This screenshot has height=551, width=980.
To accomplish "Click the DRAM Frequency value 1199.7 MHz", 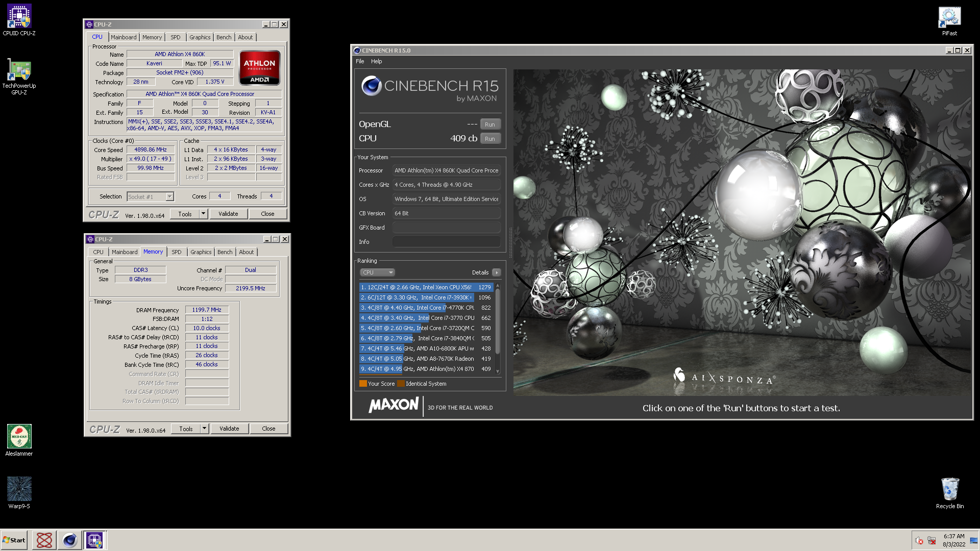I will click(x=207, y=310).
